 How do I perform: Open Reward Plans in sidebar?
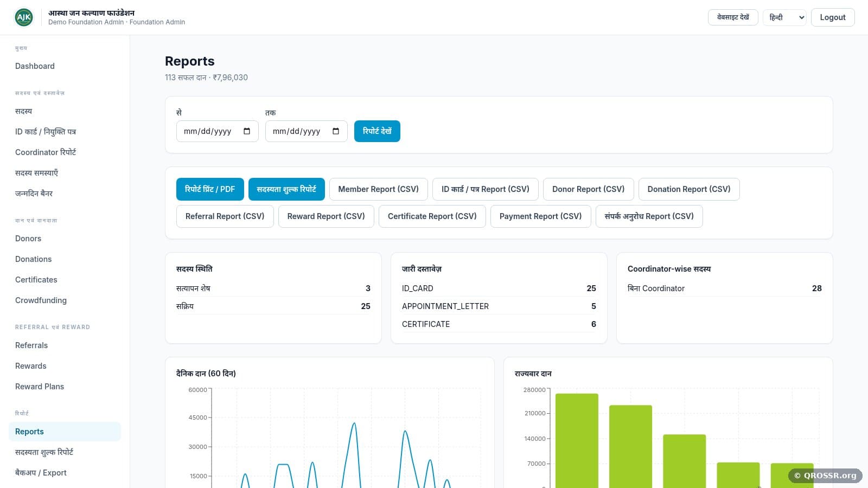65,387
